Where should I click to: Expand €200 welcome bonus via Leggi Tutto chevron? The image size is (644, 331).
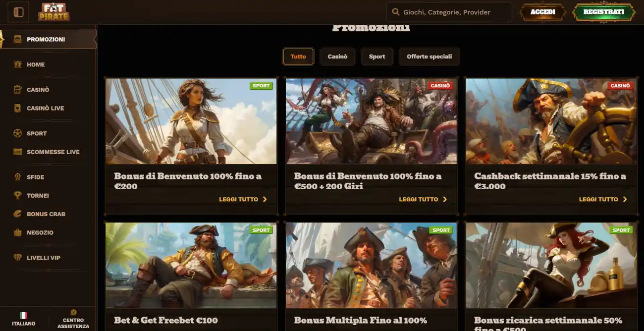[x=265, y=199]
